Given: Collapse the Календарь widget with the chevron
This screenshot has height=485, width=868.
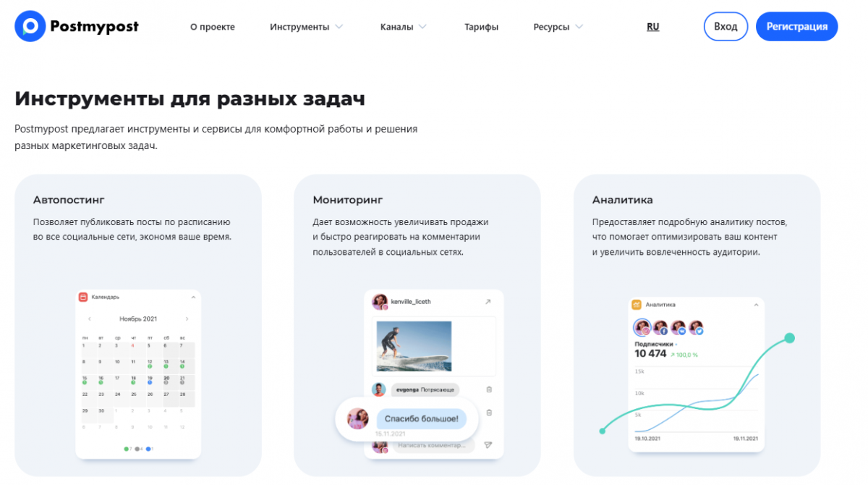Looking at the screenshot, I should (x=193, y=297).
